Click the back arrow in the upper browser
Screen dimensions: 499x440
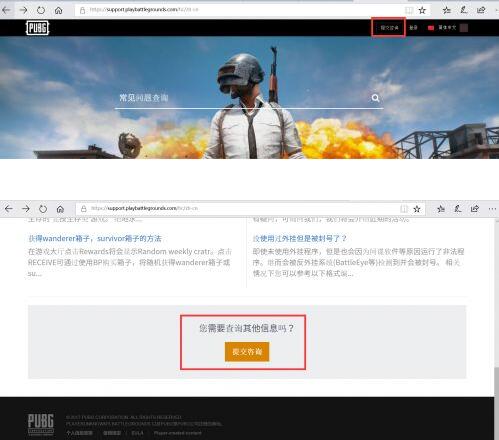click(x=6, y=10)
